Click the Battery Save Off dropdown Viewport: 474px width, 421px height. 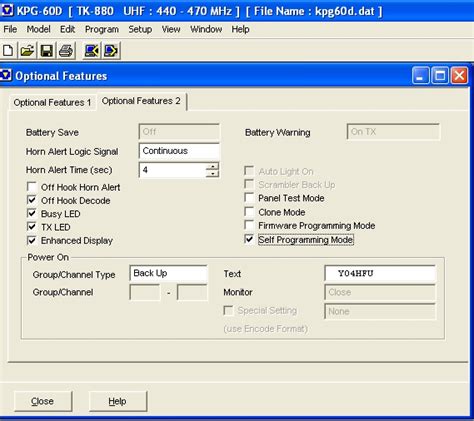click(x=179, y=132)
